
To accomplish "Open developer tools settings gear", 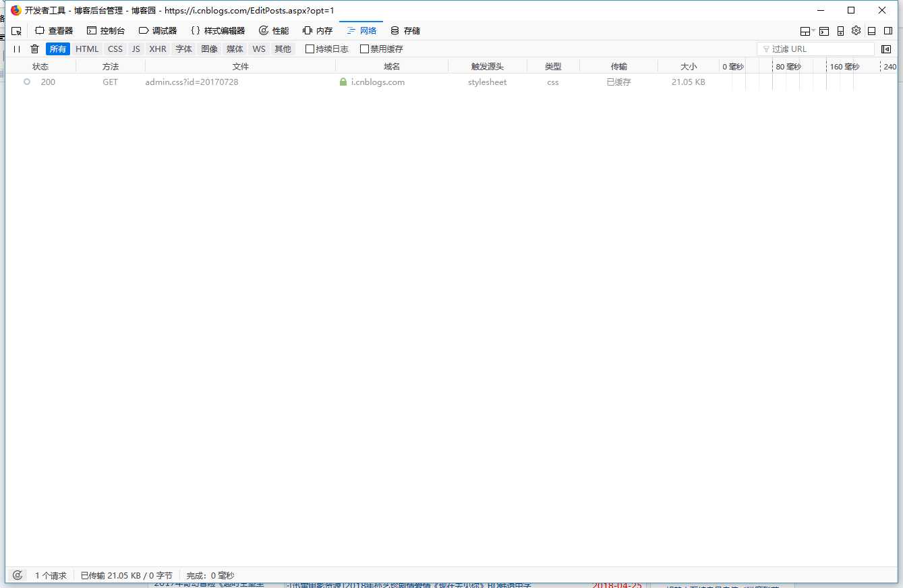I will click(856, 30).
